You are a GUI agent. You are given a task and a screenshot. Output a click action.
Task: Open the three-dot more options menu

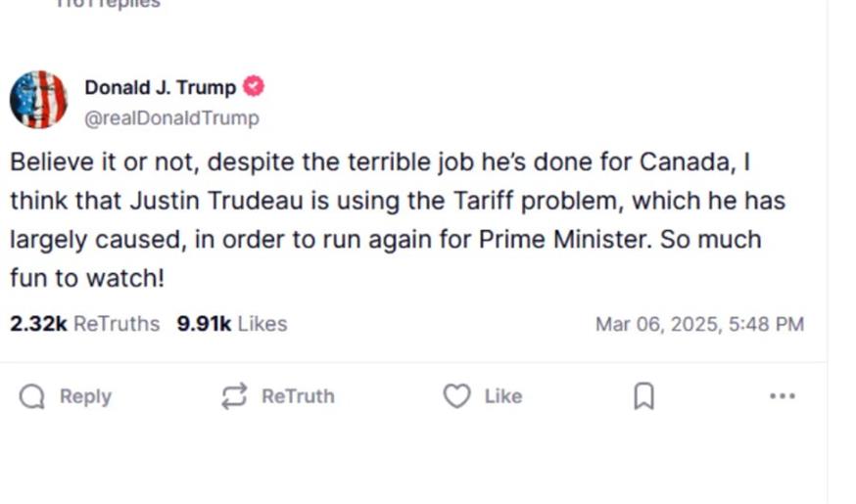pyautogui.click(x=782, y=396)
